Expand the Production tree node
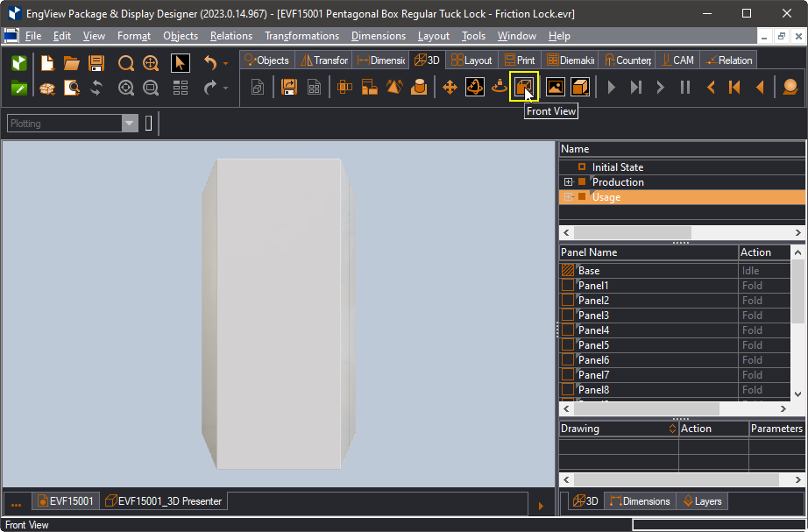This screenshot has height=532, width=808. coord(569,182)
